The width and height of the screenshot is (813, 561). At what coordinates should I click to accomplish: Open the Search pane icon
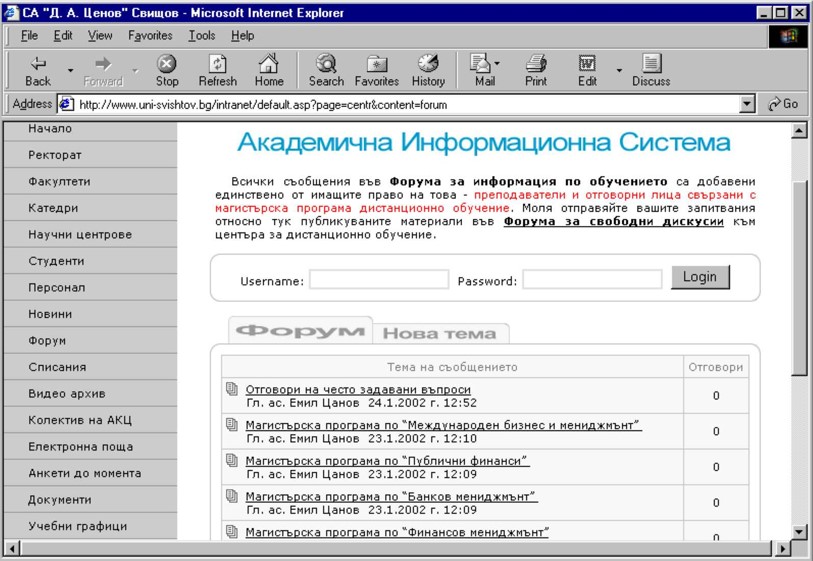[326, 71]
